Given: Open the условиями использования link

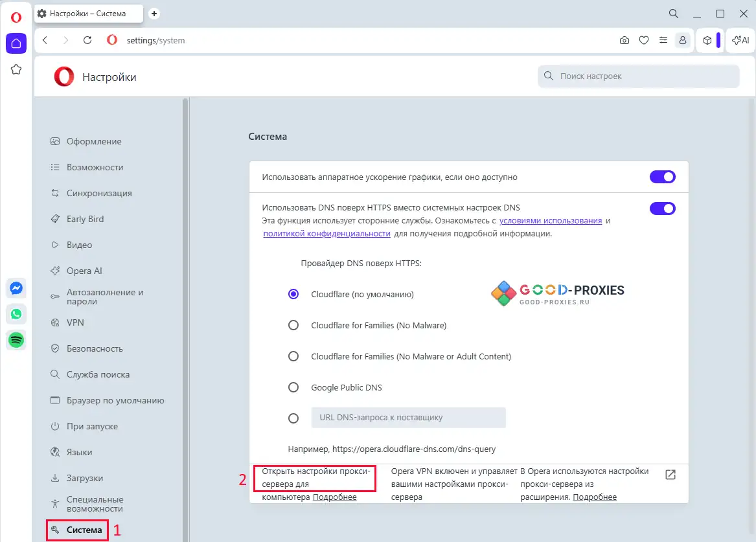Looking at the screenshot, I should click(551, 221).
